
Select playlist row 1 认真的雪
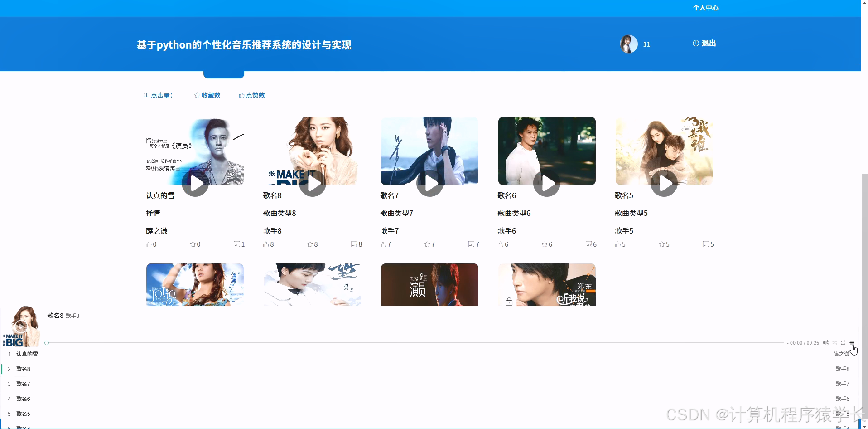click(430, 354)
